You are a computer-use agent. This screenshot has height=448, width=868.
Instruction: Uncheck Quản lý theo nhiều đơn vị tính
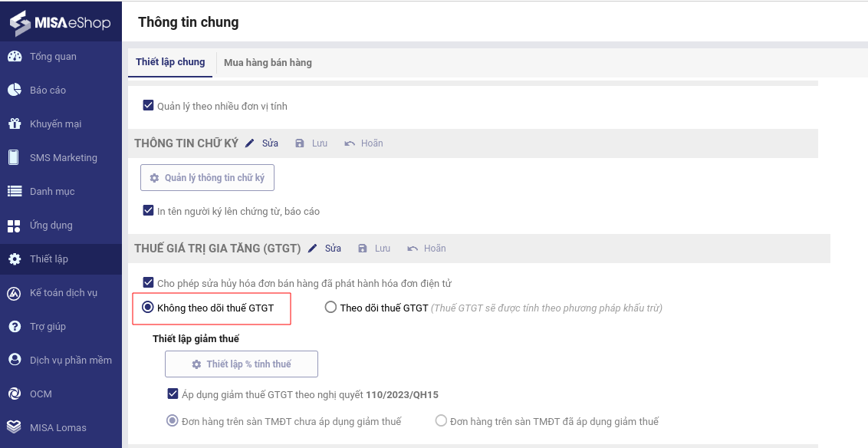click(149, 106)
